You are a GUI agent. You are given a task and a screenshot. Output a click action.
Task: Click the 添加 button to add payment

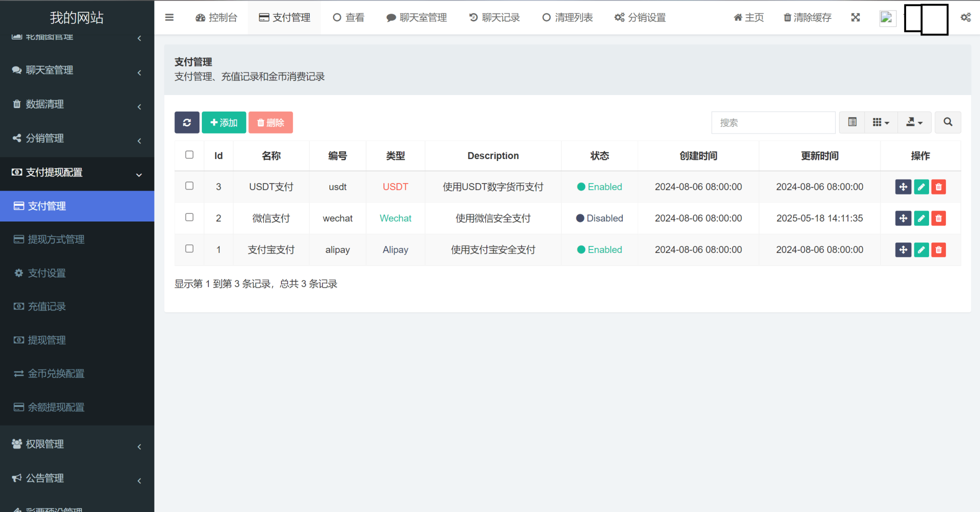(223, 122)
